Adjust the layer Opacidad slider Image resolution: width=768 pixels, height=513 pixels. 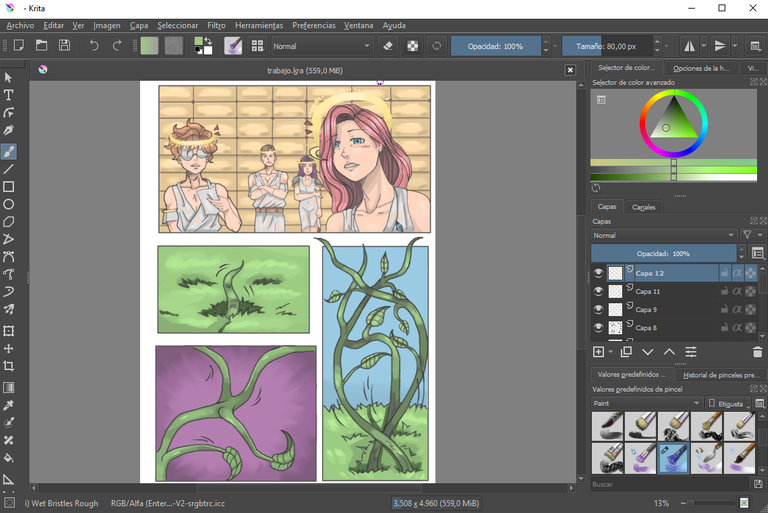pos(664,253)
